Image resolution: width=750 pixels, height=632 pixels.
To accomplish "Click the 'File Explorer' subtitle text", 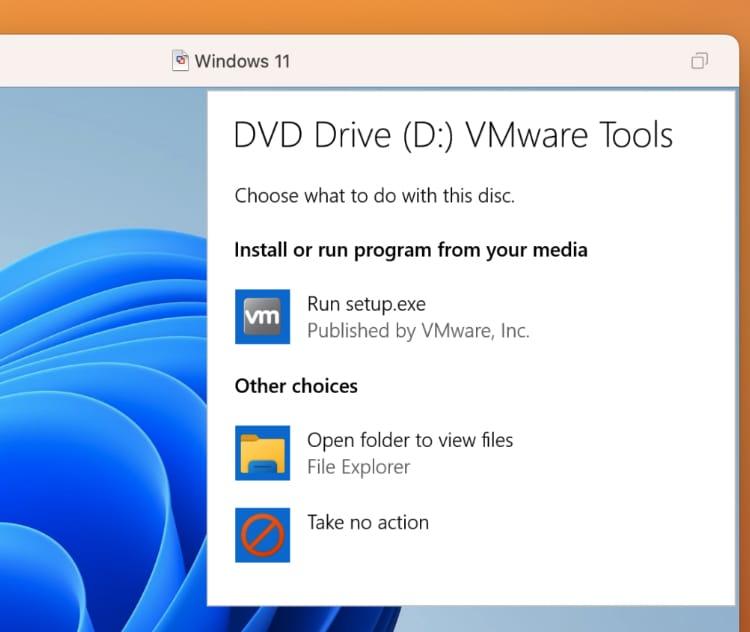I will point(359,467).
